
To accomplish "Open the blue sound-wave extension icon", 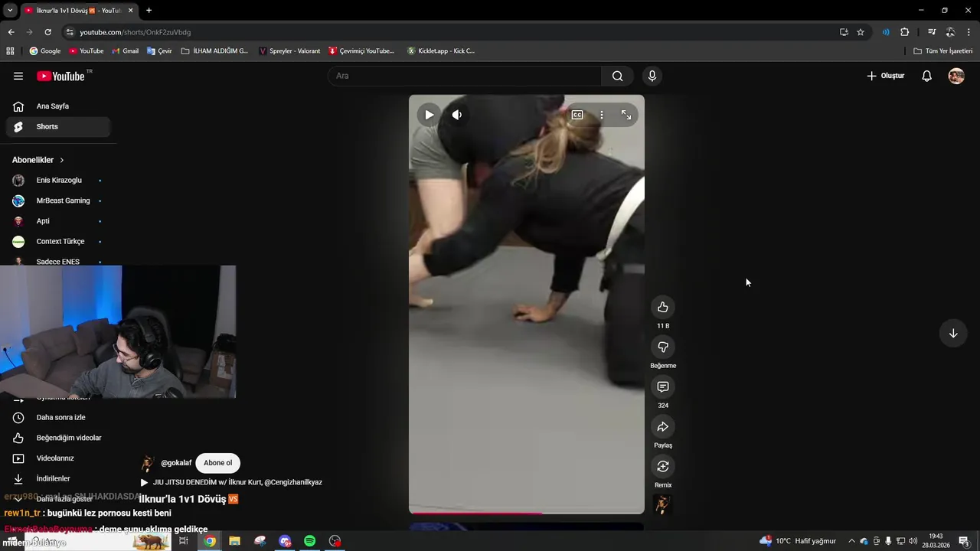I will (x=886, y=32).
